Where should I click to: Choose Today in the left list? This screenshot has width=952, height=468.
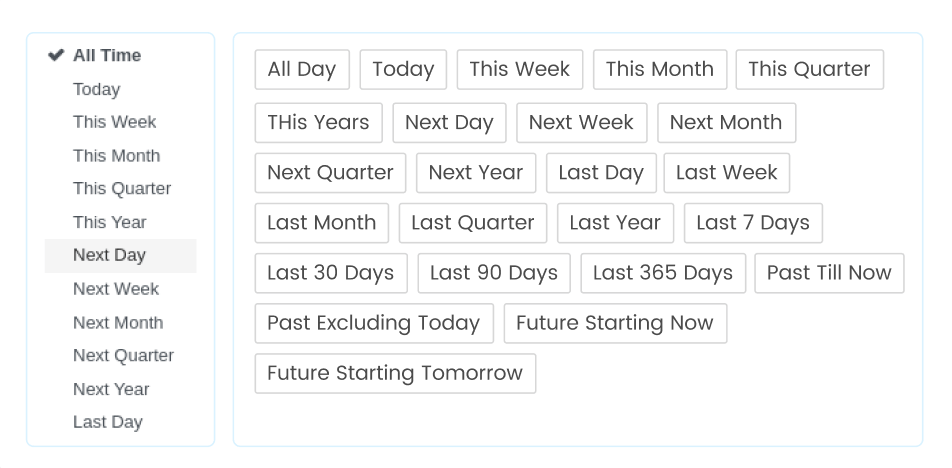(96, 89)
